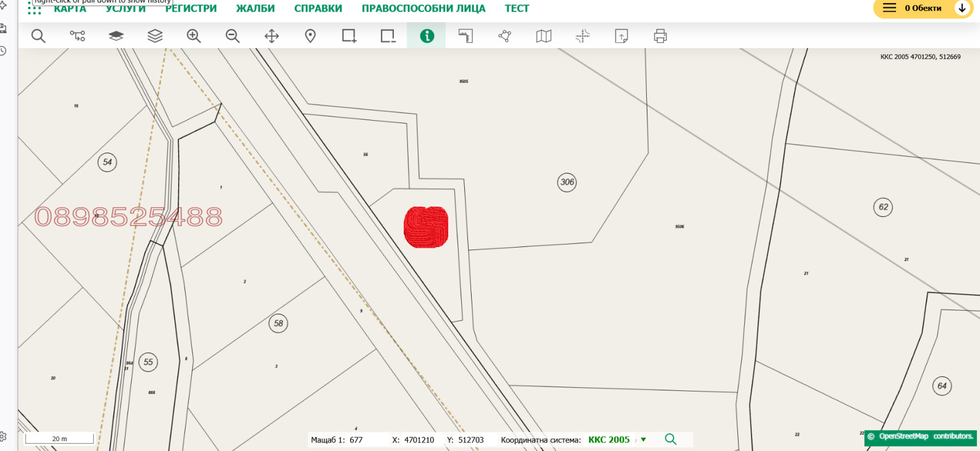The image size is (980, 451).
Task: Toggle the green info identify tool
Action: pos(427,36)
